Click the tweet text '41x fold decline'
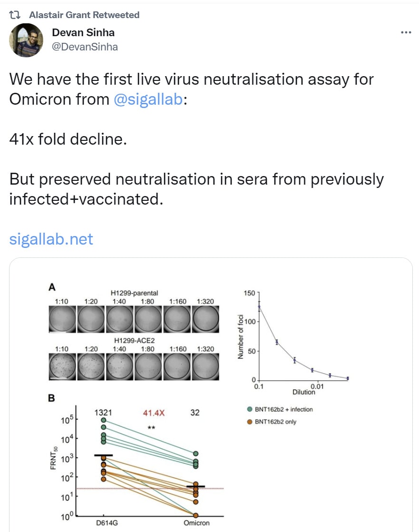Image resolution: width=419 pixels, height=532 pixels. [68, 139]
